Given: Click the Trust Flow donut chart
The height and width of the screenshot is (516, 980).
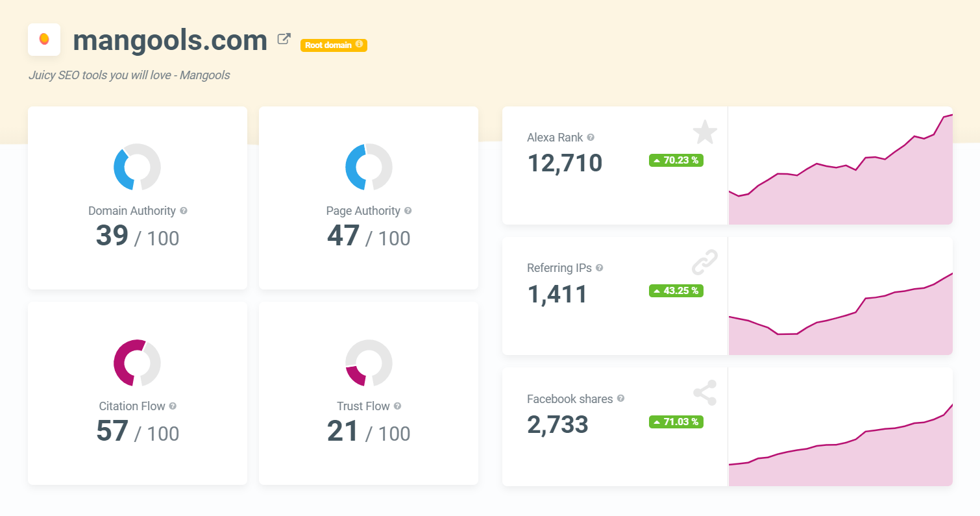Looking at the screenshot, I should [x=369, y=362].
